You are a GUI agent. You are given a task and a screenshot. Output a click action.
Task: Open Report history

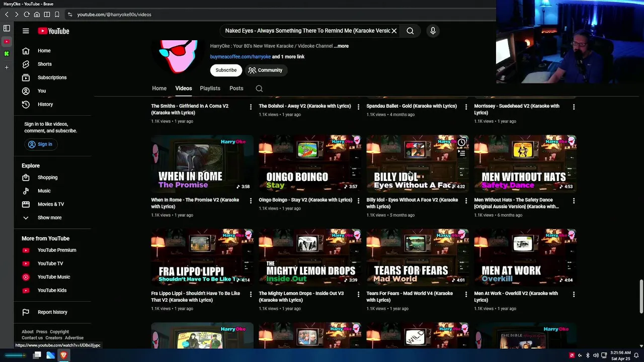pos(52,312)
